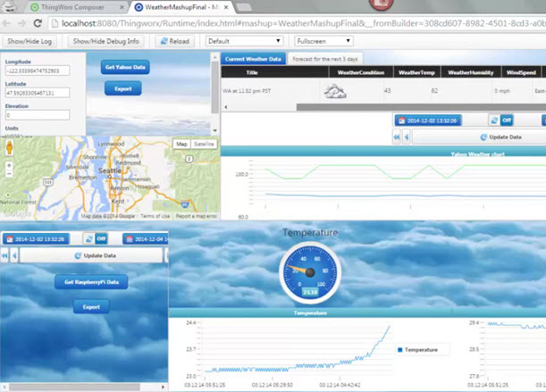This screenshot has width=546, height=392.
Task: Click the Get RaspberryPi Data button
Action: click(91, 281)
